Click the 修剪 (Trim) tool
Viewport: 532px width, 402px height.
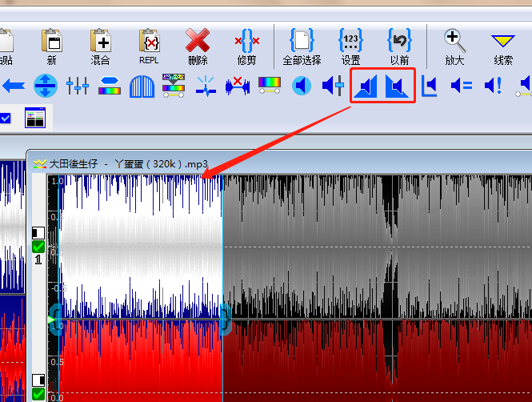click(246, 46)
